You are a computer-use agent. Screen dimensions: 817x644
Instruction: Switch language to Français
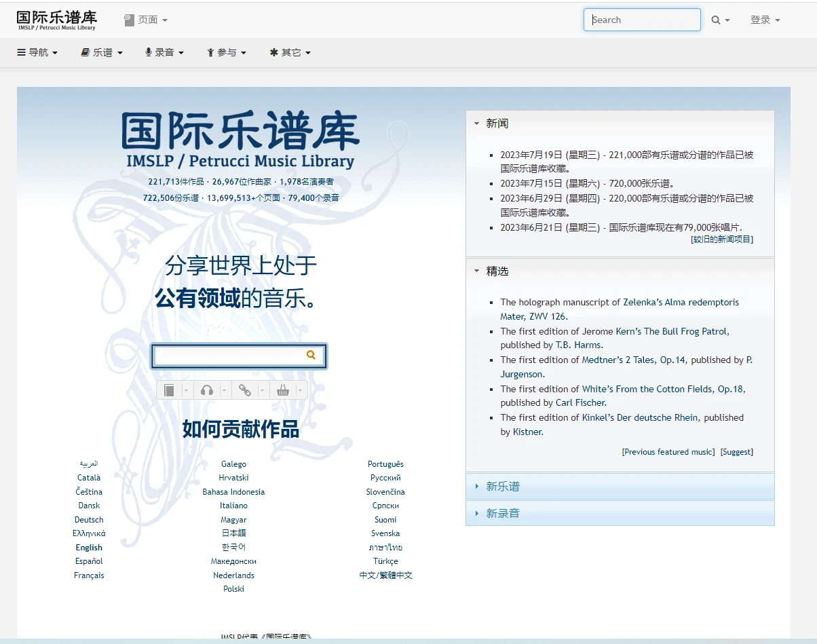[x=89, y=575]
